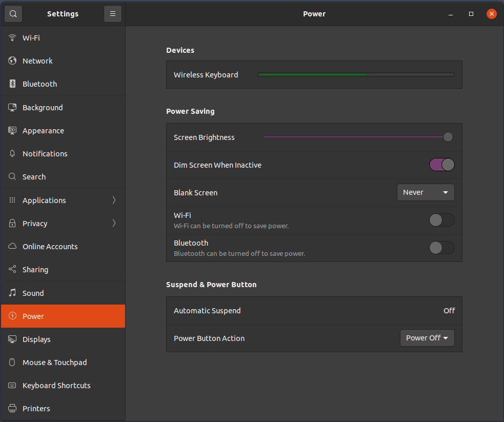Click the Screen Brightness slider handle

click(x=448, y=137)
